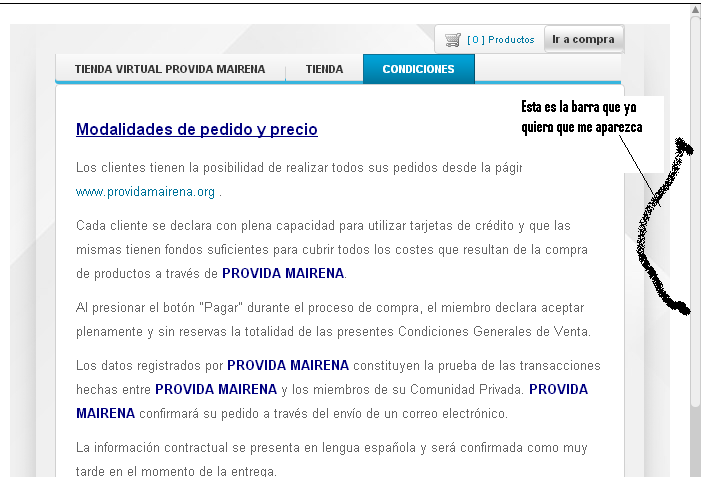713x477 pixels.
Task: Click the text 'Al presionar el botón "Pagar"'
Action: pos(161,308)
